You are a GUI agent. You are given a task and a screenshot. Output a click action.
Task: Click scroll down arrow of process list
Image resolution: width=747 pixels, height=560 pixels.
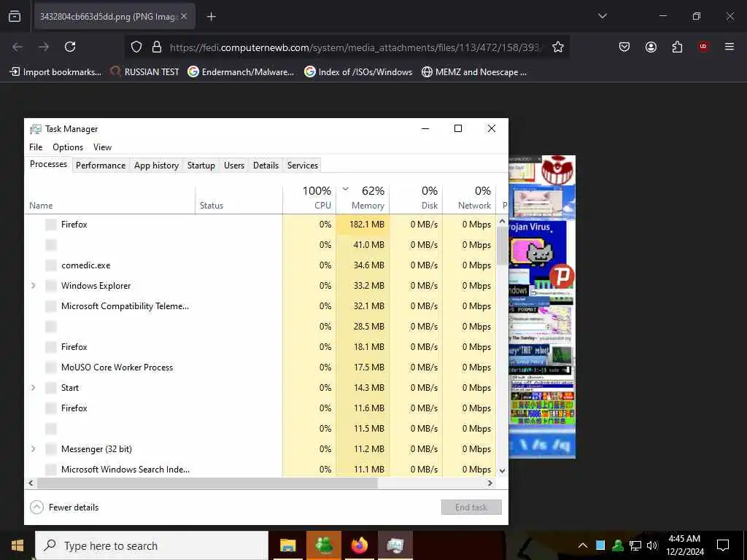click(x=502, y=470)
